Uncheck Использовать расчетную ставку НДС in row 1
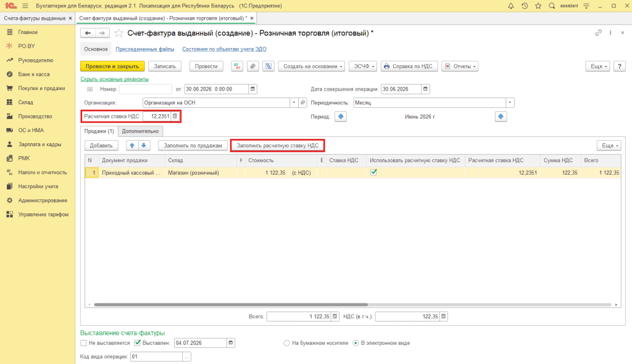Image resolution: width=632 pixels, height=364 pixels. point(373,173)
